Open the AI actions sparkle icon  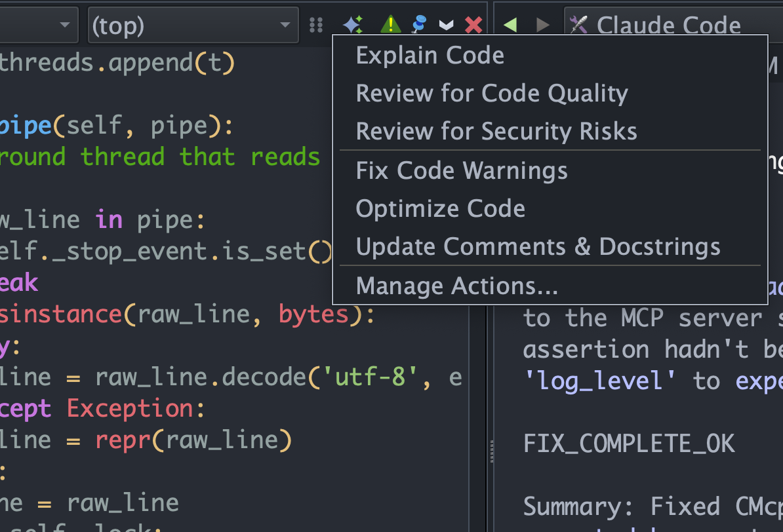(x=353, y=24)
